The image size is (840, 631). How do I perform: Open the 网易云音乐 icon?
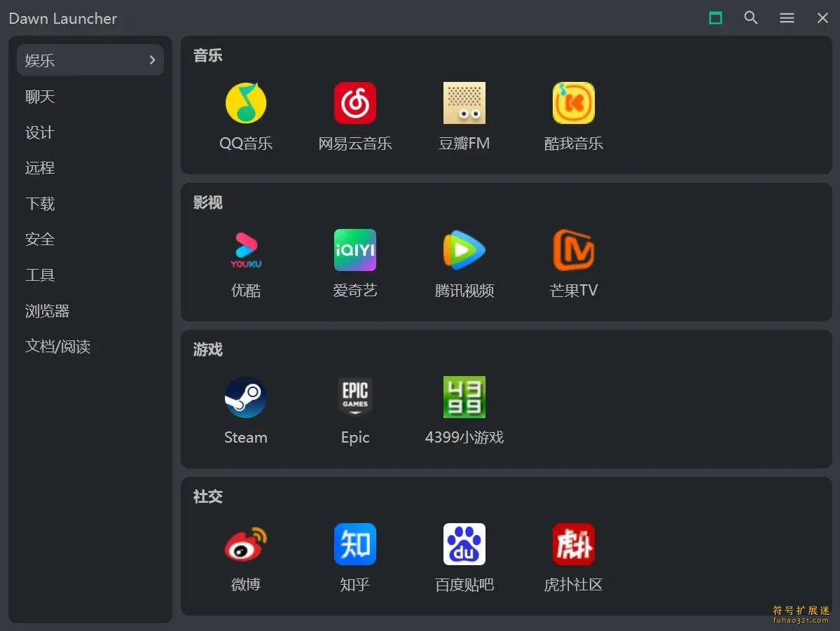coord(355,103)
